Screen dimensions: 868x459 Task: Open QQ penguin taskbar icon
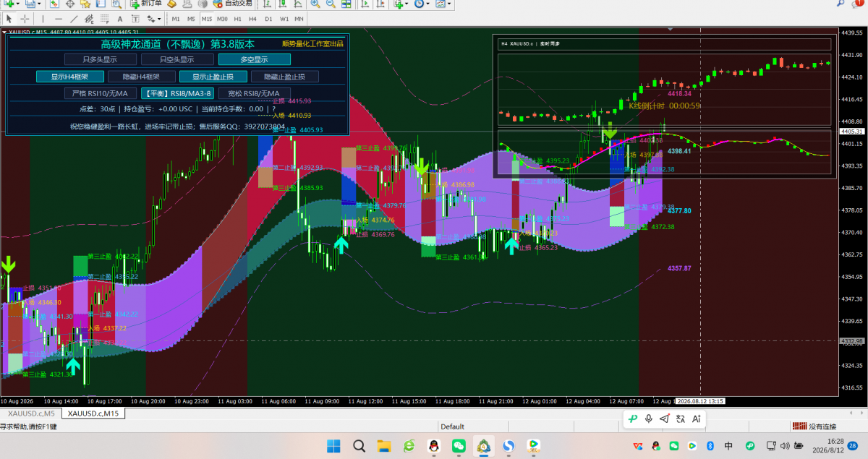[x=433, y=446]
